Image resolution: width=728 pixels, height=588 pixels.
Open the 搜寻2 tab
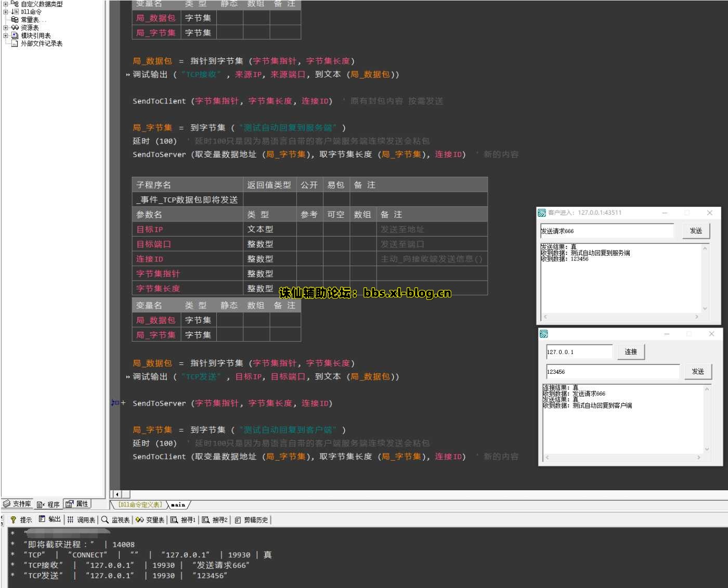click(x=215, y=519)
